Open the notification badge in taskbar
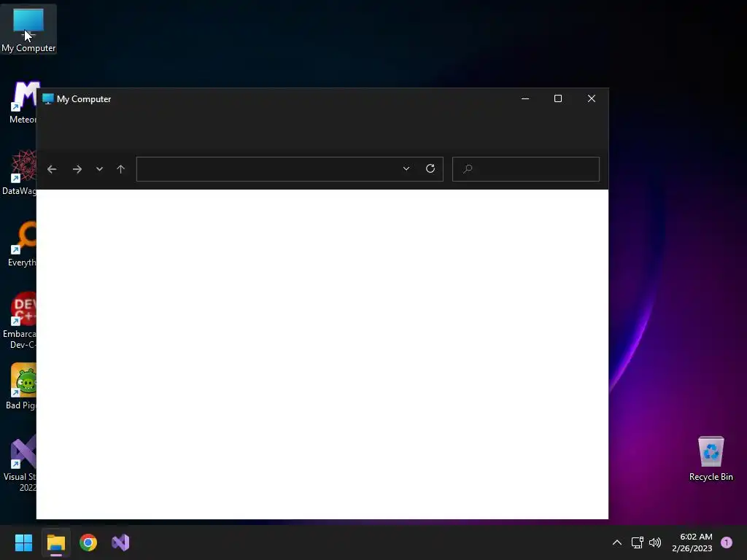Viewport: 747px width, 560px height. pyautogui.click(x=727, y=542)
